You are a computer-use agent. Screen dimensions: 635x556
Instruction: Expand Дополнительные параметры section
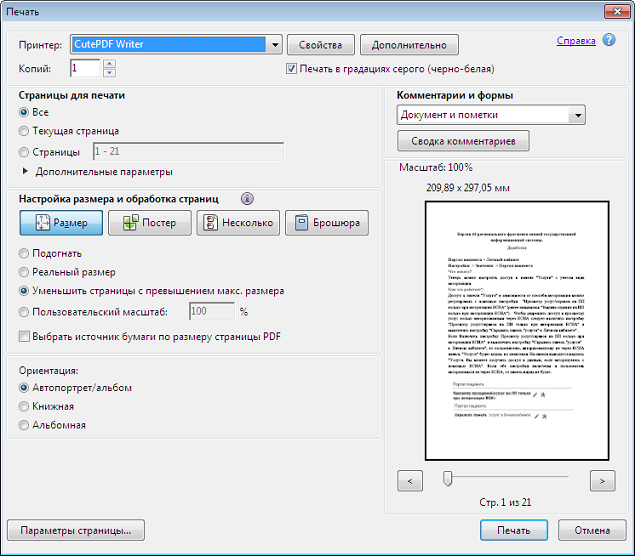(24, 172)
